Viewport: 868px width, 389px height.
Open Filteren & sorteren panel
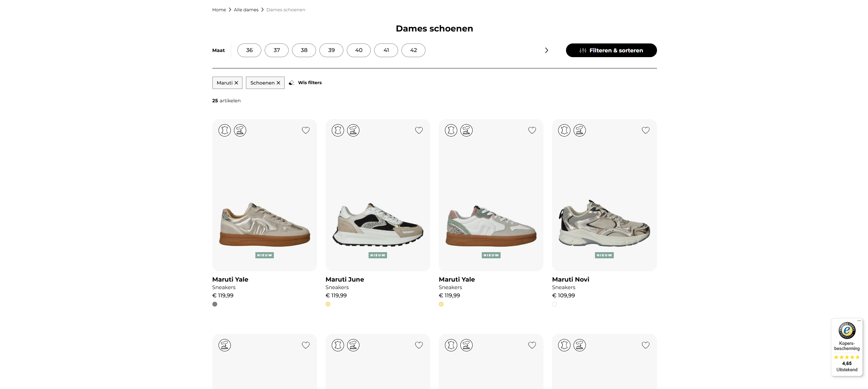click(611, 50)
